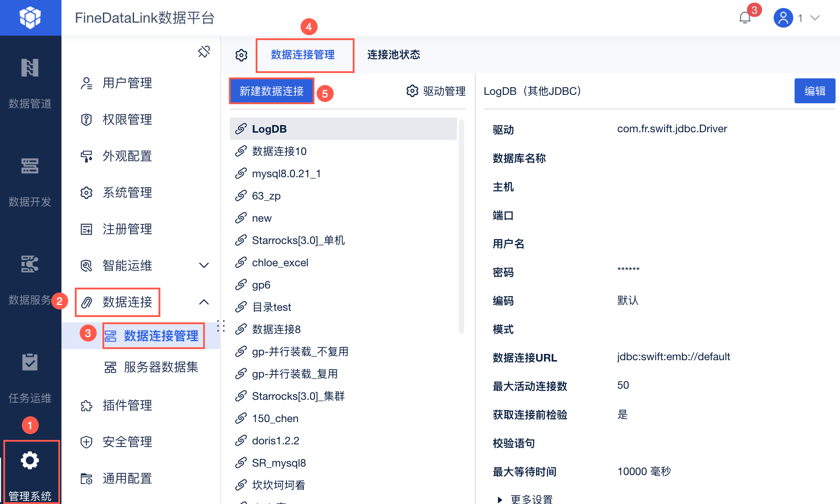Click the 数据连接 paperclip icon
Screen dimensions: 840x504
[86, 302]
